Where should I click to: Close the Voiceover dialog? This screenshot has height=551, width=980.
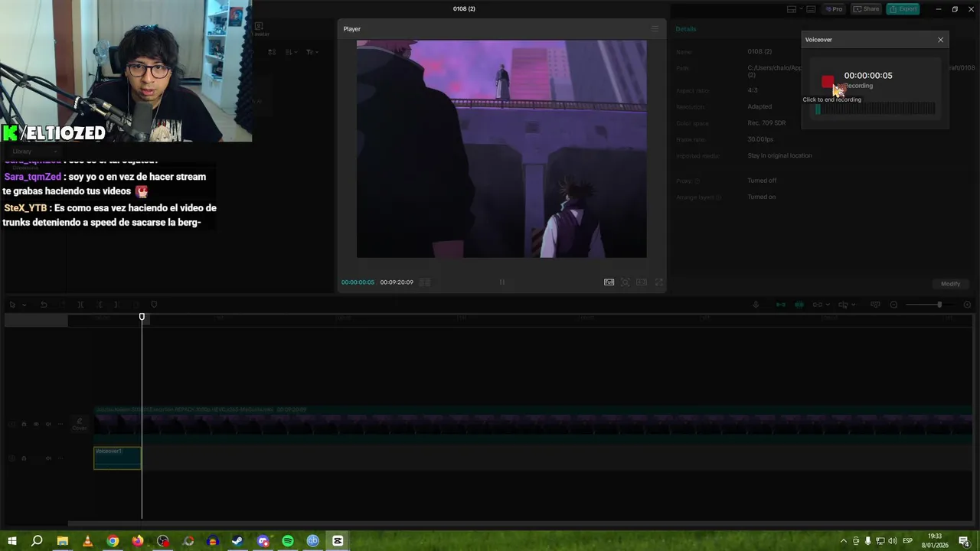coord(940,40)
